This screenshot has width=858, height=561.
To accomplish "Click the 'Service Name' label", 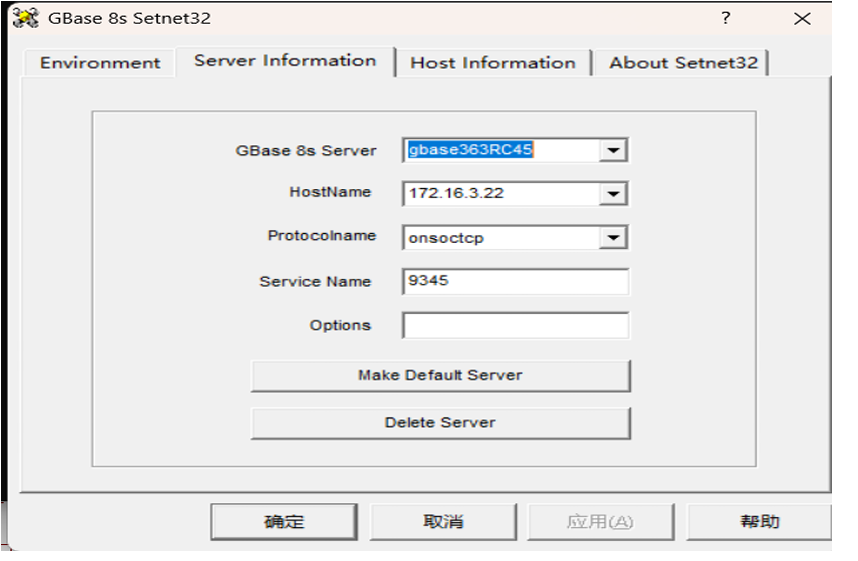I will click(315, 281).
